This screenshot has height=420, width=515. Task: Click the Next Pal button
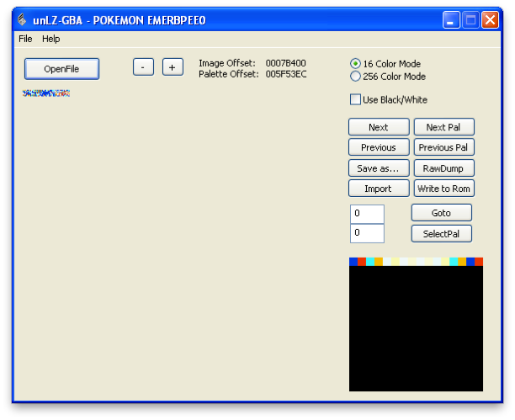pyautogui.click(x=444, y=127)
